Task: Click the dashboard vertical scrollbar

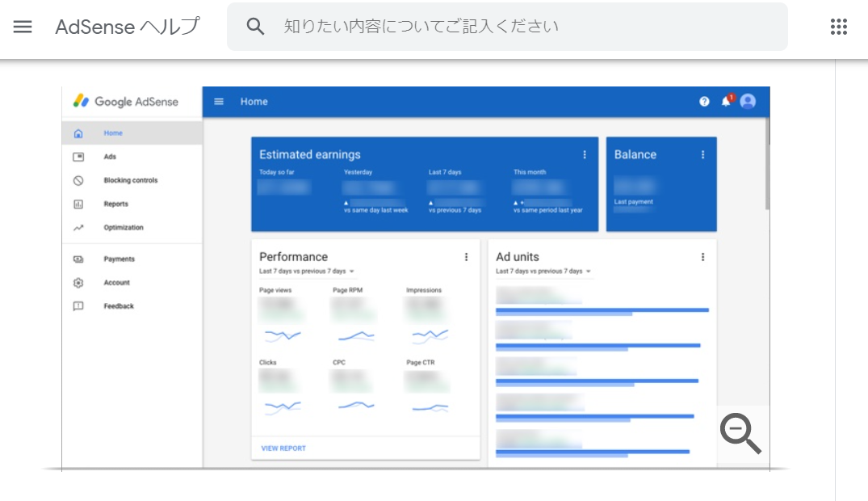Action: coord(767,164)
